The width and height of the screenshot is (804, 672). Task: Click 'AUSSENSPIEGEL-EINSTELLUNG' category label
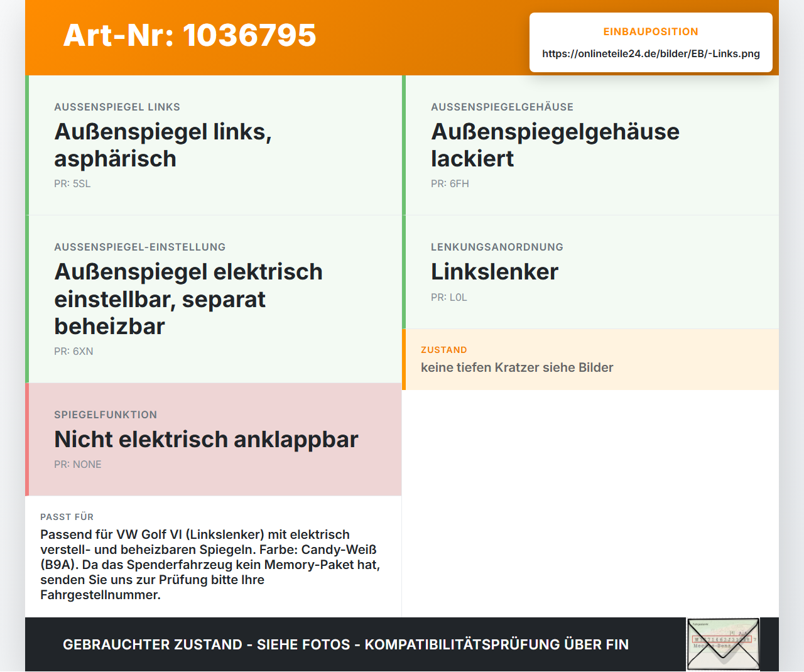[x=139, y=247]
